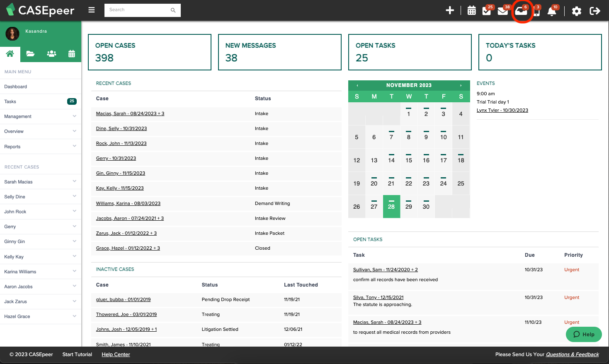Image resolution: width=609 pixels, height=364 pixels.
Task: Open notifications bell icon with 10 badge
Action: point(552,11)
